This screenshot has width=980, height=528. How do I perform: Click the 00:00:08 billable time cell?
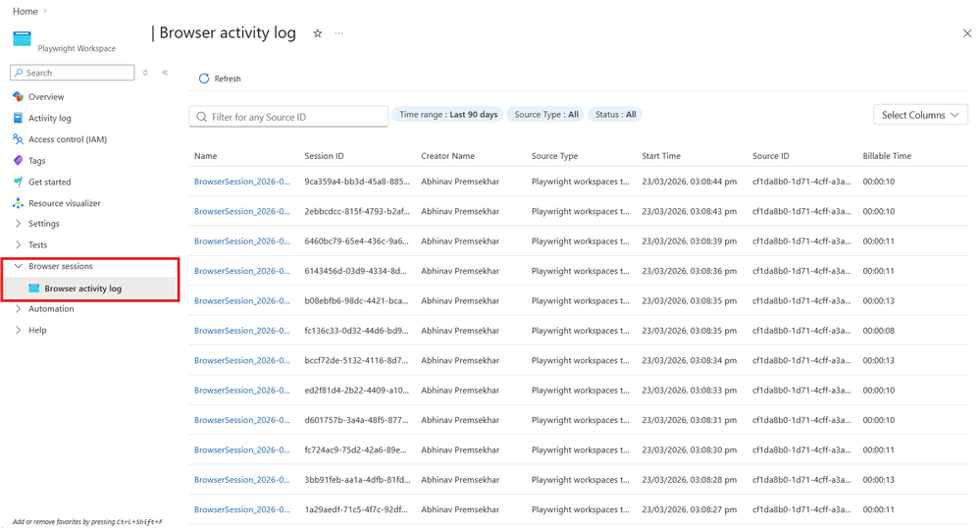click(x=879, y=331)
